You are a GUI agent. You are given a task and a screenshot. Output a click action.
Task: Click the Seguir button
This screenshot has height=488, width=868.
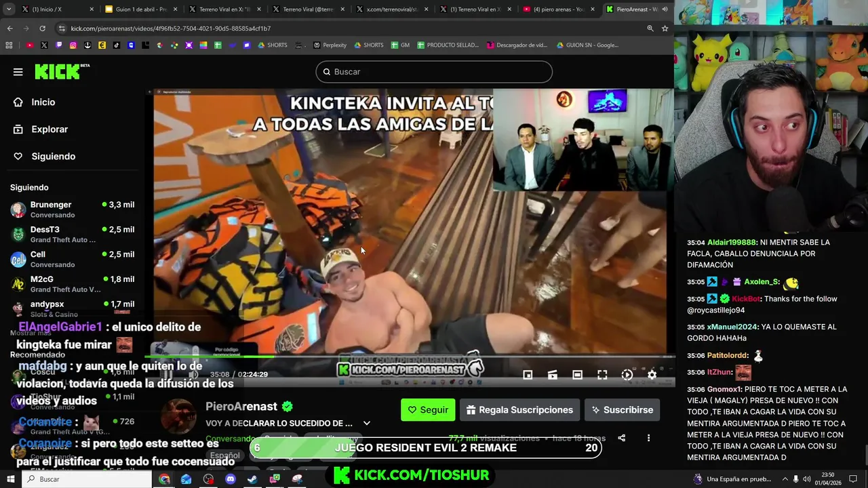point(428,410)
